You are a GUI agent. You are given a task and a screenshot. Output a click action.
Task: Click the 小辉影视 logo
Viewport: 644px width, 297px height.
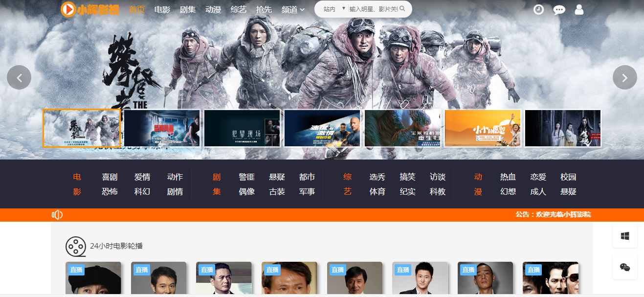click(x=90, y=9)
